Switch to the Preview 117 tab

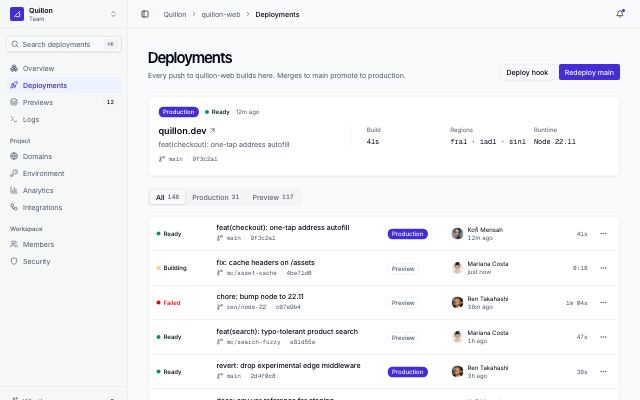(x=273, y=197)
